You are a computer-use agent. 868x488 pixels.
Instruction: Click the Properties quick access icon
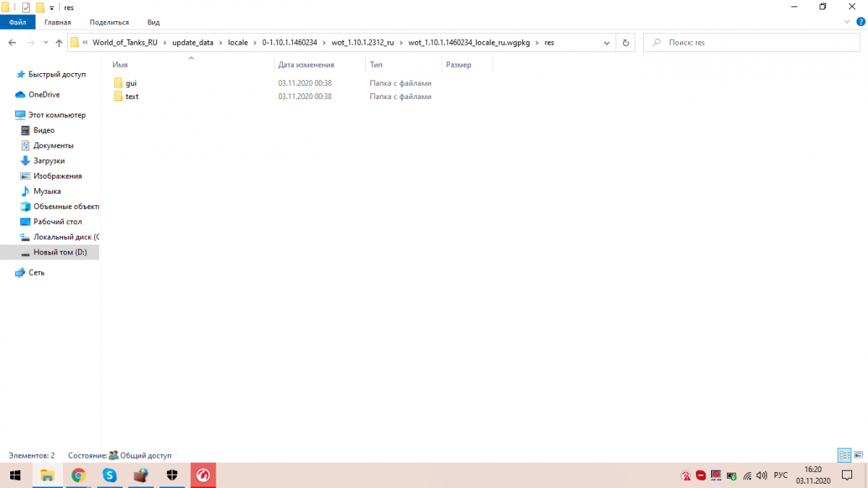pos(26,7)
